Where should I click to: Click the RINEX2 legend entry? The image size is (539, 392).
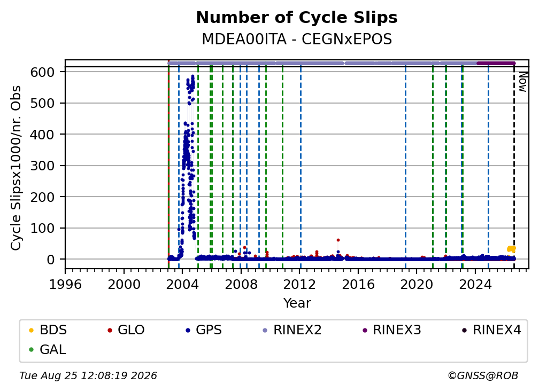coord(292,330)
